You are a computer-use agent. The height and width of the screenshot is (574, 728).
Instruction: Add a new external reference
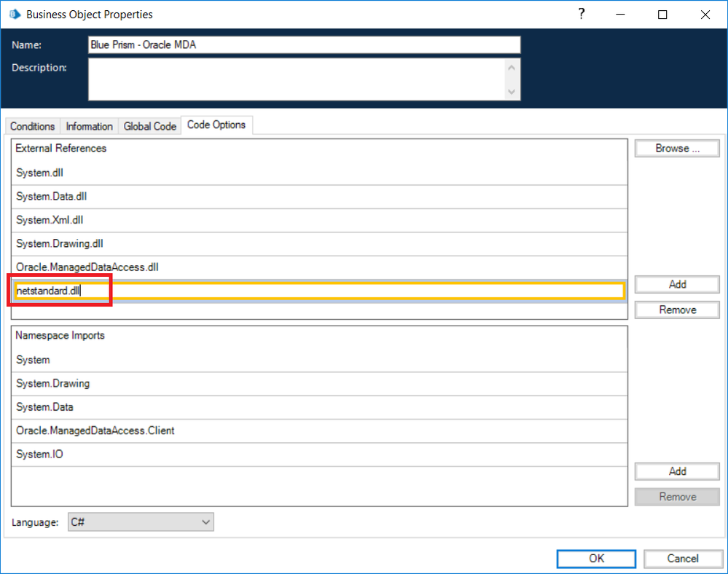click(677, 284)
